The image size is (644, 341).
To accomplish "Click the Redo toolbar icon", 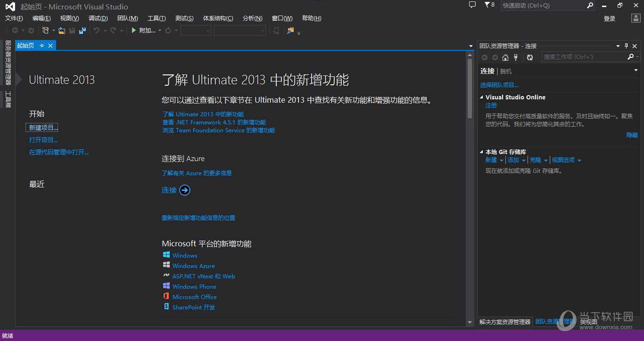I will [113, 31].
